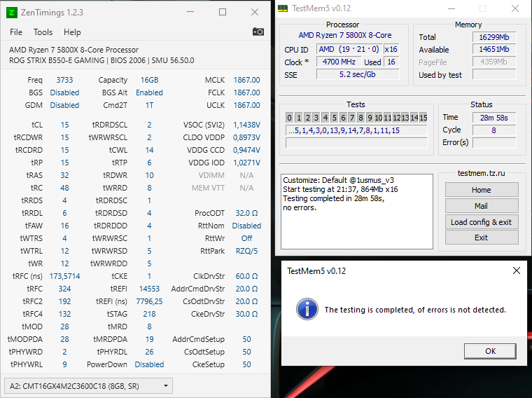Click test number 7 box in Tests
Screen dimensions: 532x398
(352, 118)
